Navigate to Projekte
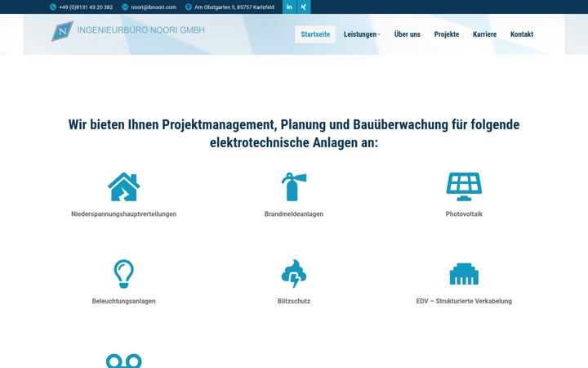Image resolution: width=588 pixels, height=368 pixels. tap(447, 34)
